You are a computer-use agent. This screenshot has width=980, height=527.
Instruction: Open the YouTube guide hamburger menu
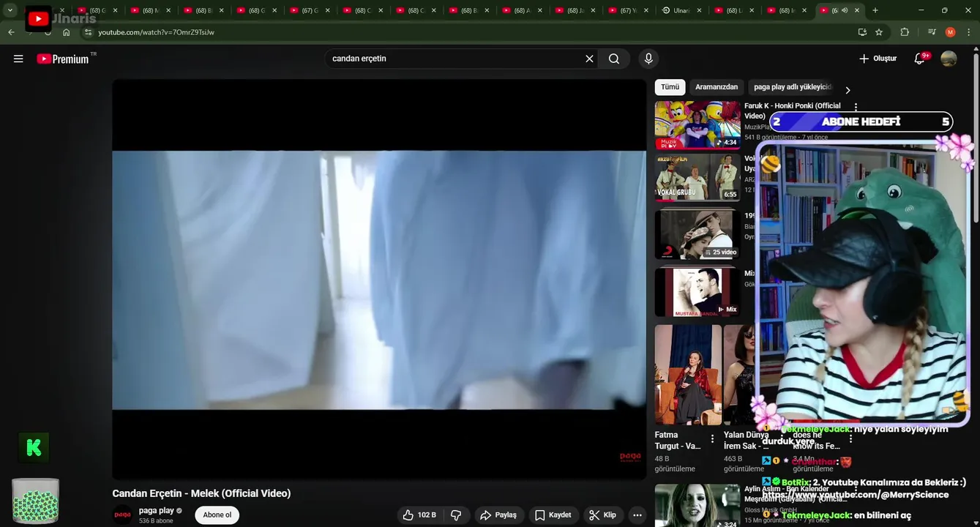click(x=18, y=59)
